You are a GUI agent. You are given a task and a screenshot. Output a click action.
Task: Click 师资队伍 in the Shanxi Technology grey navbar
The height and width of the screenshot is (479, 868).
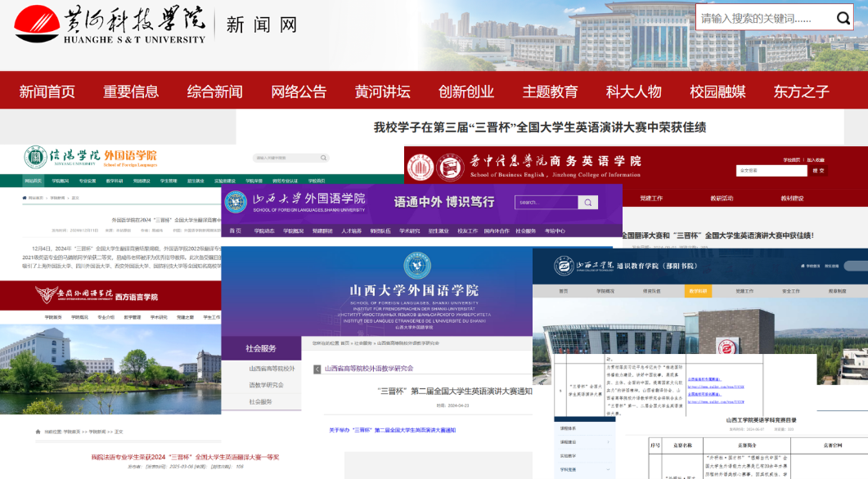(651, 291)
